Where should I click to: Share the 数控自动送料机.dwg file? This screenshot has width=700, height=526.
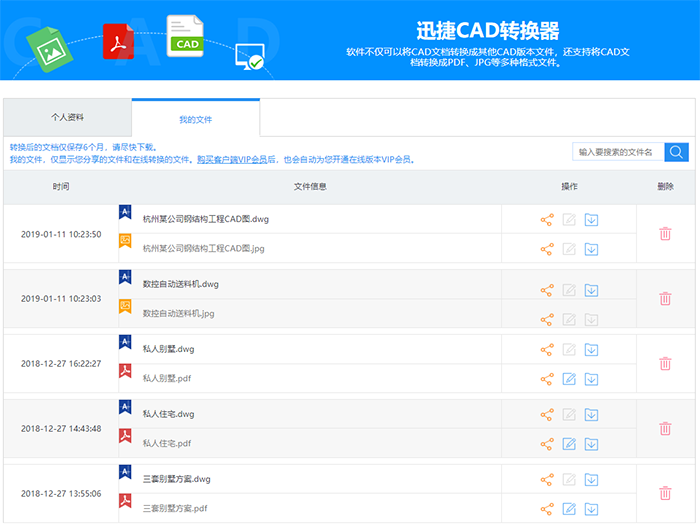coord(547,290)
